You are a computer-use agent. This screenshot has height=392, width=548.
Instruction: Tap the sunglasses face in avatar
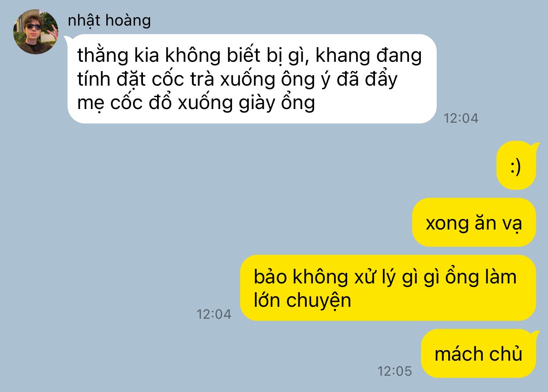click(34, 27)
